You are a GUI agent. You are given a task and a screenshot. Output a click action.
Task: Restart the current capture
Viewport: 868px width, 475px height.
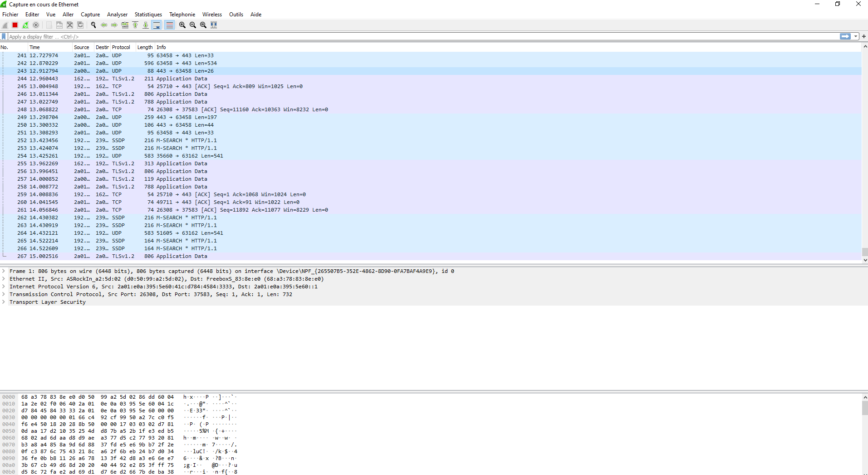pyautogui.click(x=25, y=25)
